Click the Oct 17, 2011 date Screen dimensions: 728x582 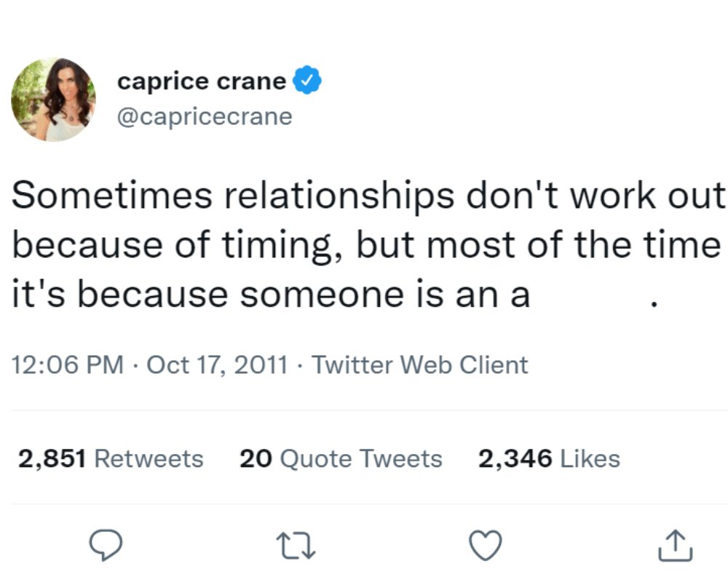coord(217,364)
